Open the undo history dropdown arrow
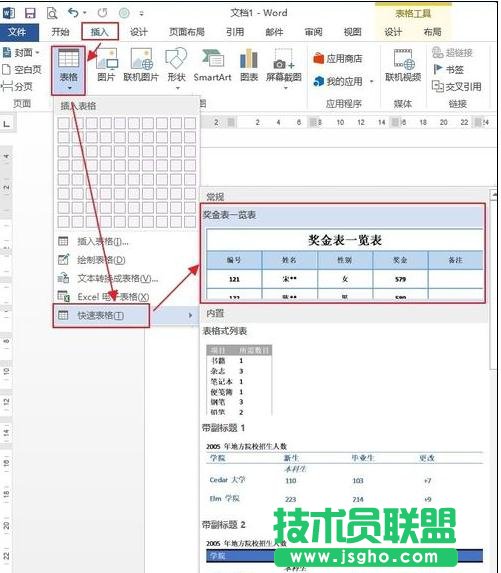Viewport: 501px width, 573px height. [x=84, y=13]
